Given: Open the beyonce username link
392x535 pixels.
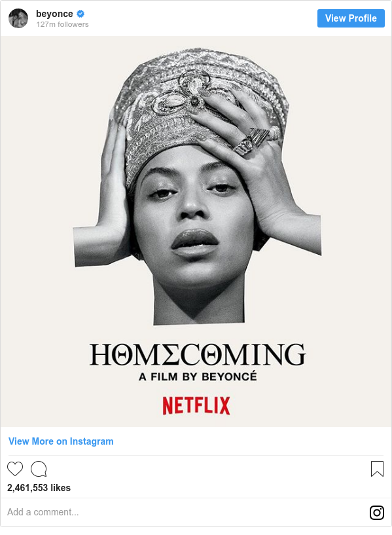Looking at the screenshot, I should pyautogui.click(x=54, y=14).
